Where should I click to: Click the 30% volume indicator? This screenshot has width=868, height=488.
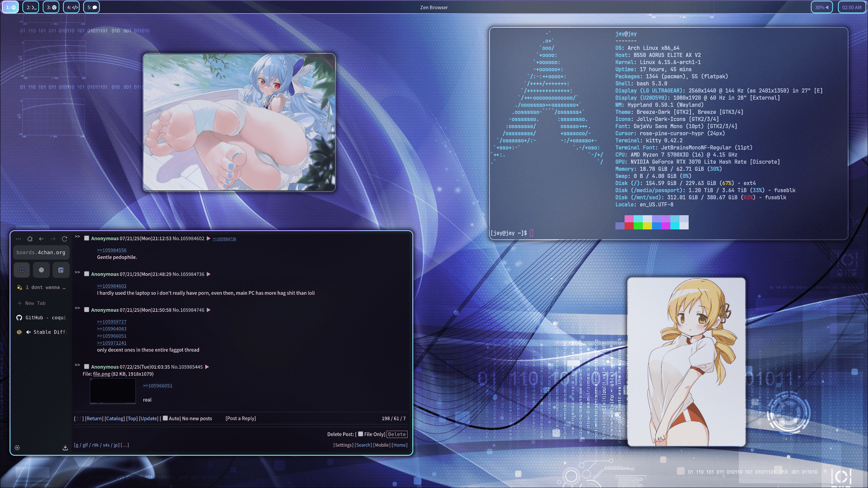point(822,7)
